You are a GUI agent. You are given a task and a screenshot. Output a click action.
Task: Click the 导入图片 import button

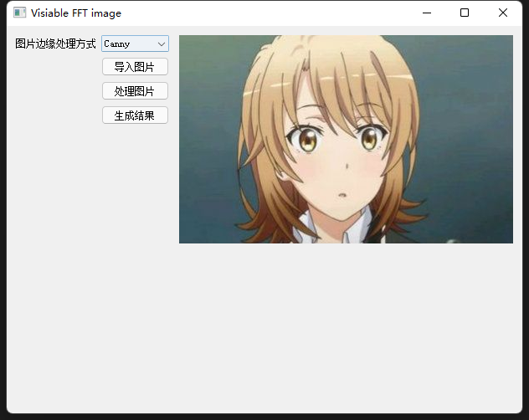click(x=135, y=66)
